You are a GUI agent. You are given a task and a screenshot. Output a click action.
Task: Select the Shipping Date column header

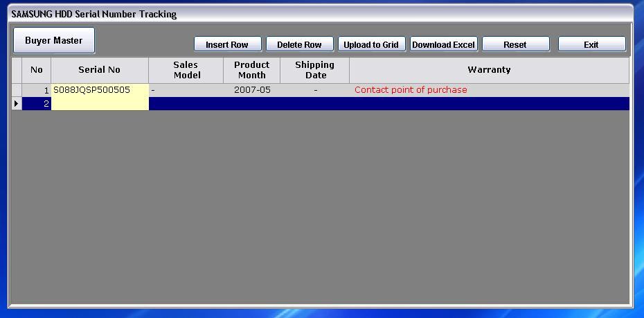pos(315,70)
